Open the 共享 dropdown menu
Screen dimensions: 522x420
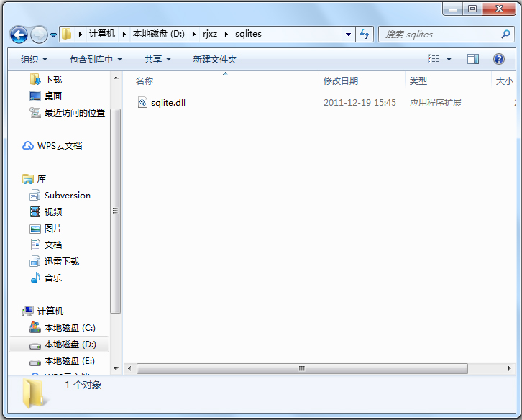pyautogui.click(x=157, y=59)
